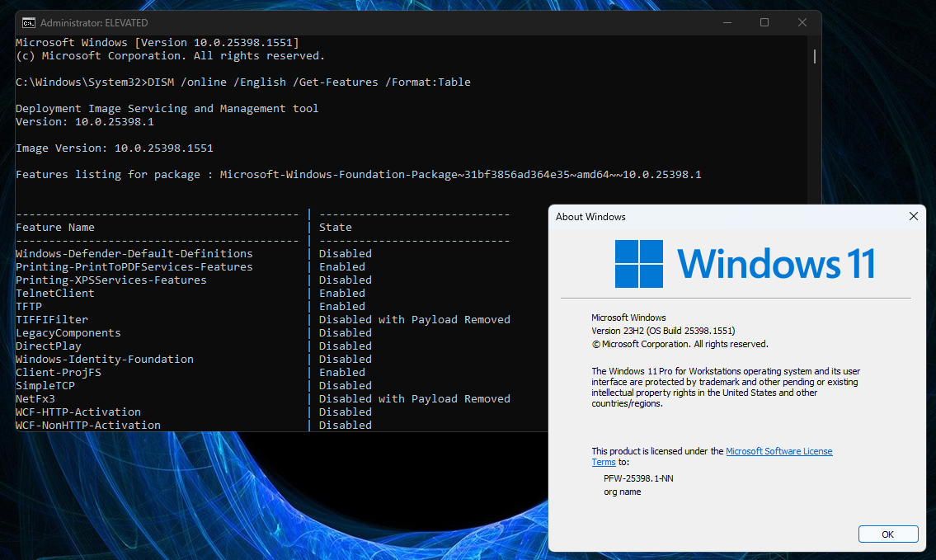Click the Client-ProjFS feature name
936x560 pixels.
[59, 372]
